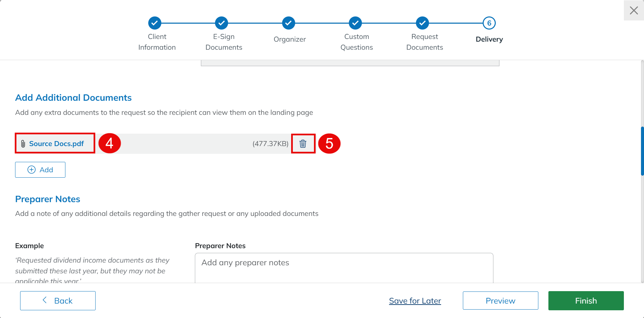Open the Source Docs.pdf file link
The image size is (644, 318).
56,144
